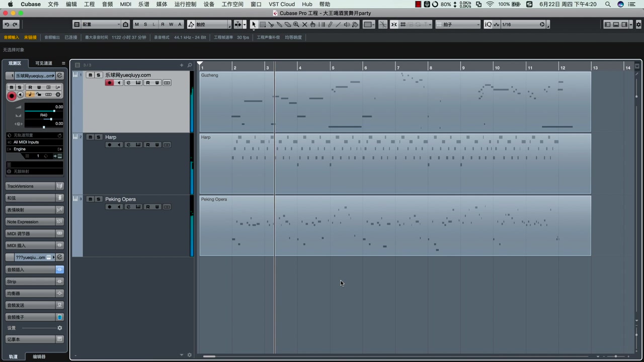Select the Line tool
This screenshot has height=362, width=644.
(x=338, y=24)
